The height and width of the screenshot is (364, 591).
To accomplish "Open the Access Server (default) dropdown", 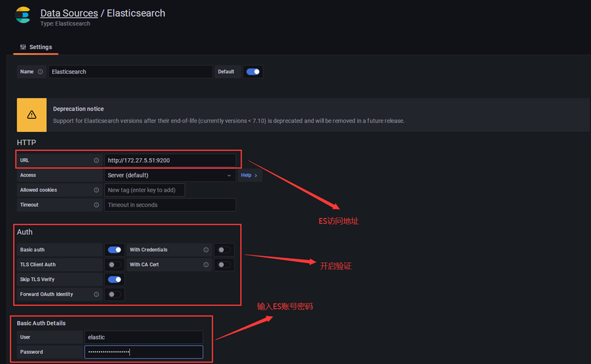I will coord(170,175).
